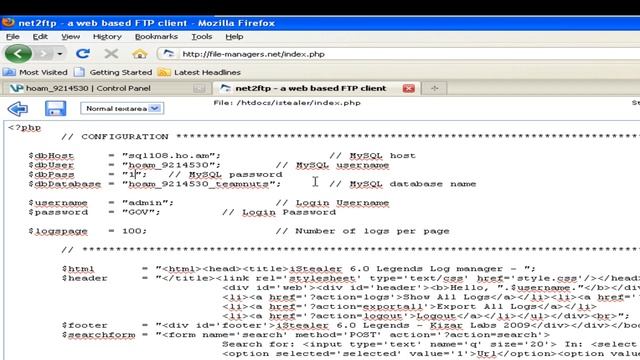Place cursor in the $dbPass value
Screen dimensions: 640x360
point(134,174)
